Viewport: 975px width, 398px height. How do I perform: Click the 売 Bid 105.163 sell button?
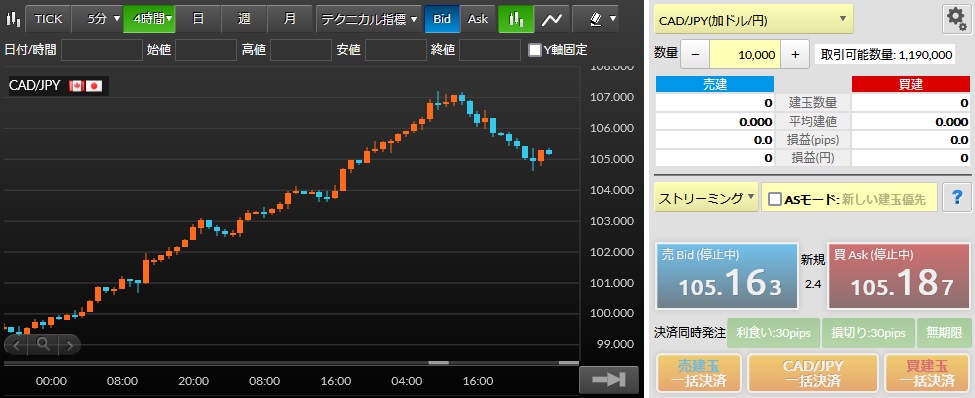coord(727,276)
